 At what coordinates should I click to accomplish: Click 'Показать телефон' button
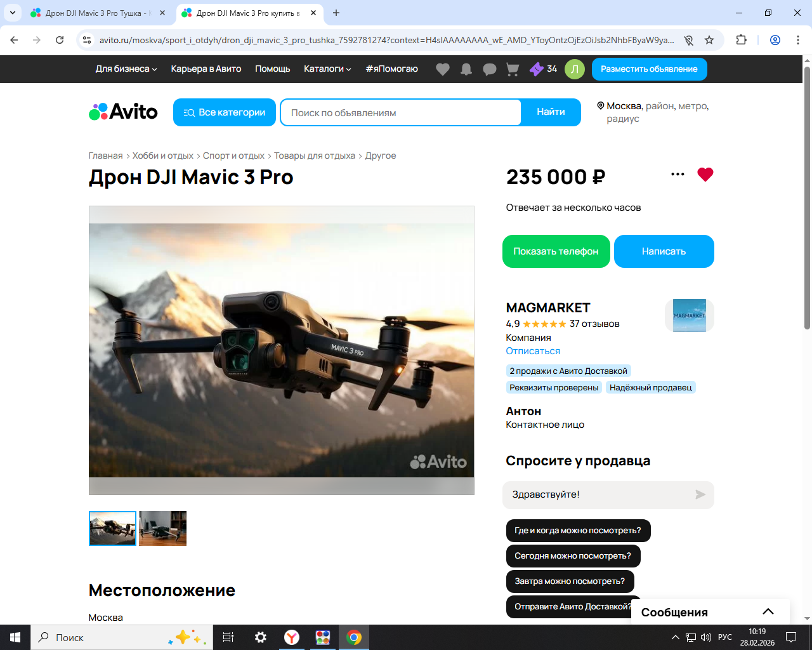(556, 251)
